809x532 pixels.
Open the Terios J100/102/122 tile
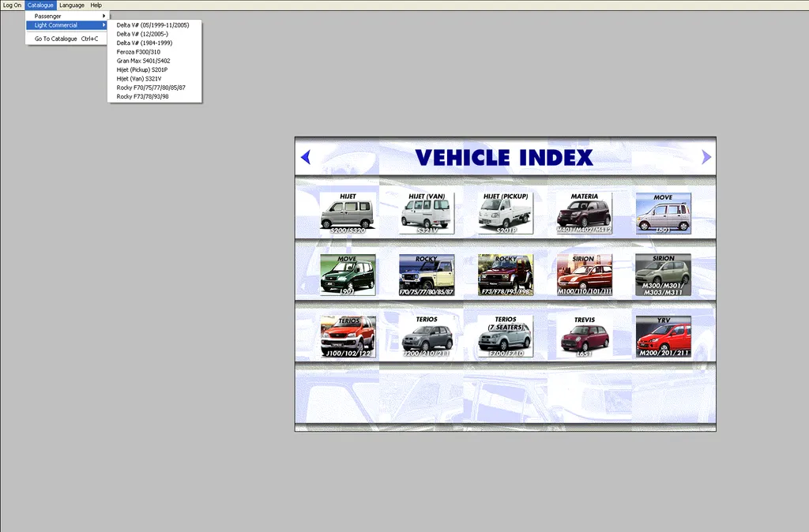click(348, 336)
